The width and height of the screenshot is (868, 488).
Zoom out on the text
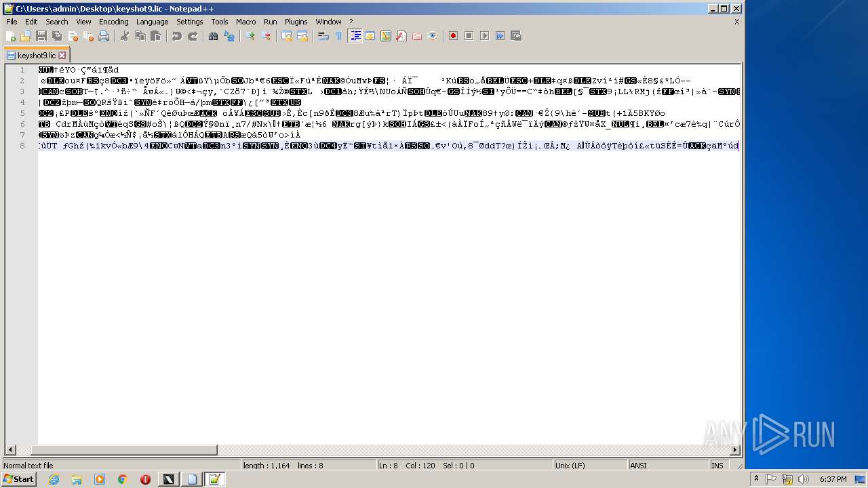[x=266, y=36]
